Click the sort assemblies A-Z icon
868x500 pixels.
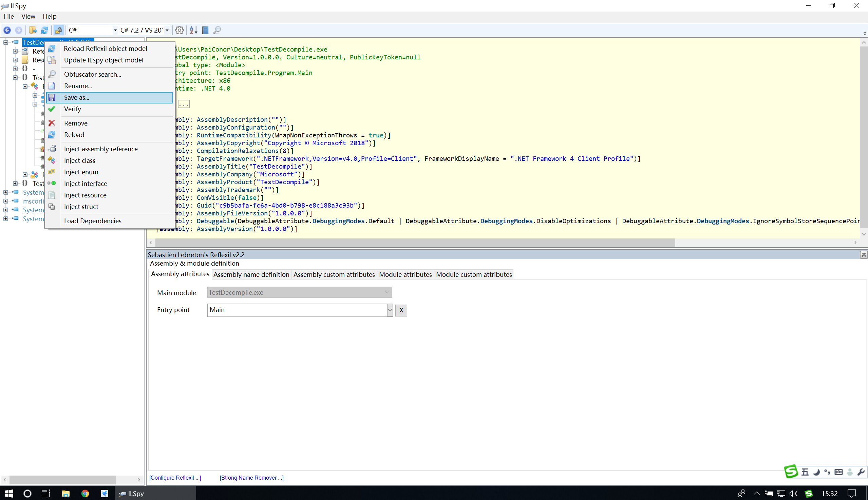[193, 30]
